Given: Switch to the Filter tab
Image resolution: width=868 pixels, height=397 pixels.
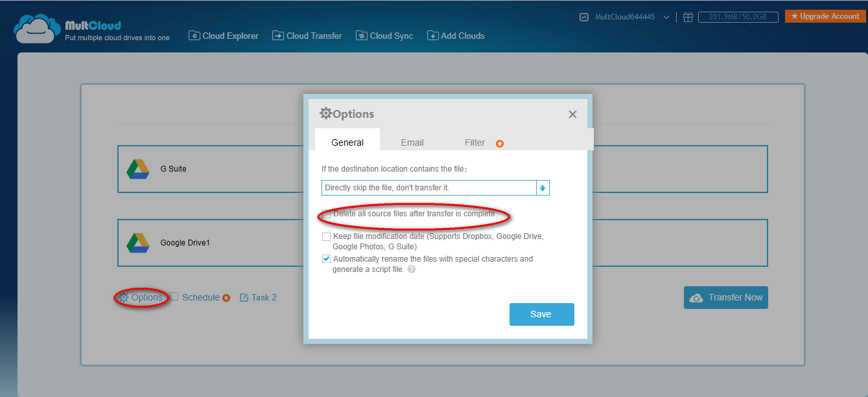Looking at the screenshot, I should click(x=475, y=142).
